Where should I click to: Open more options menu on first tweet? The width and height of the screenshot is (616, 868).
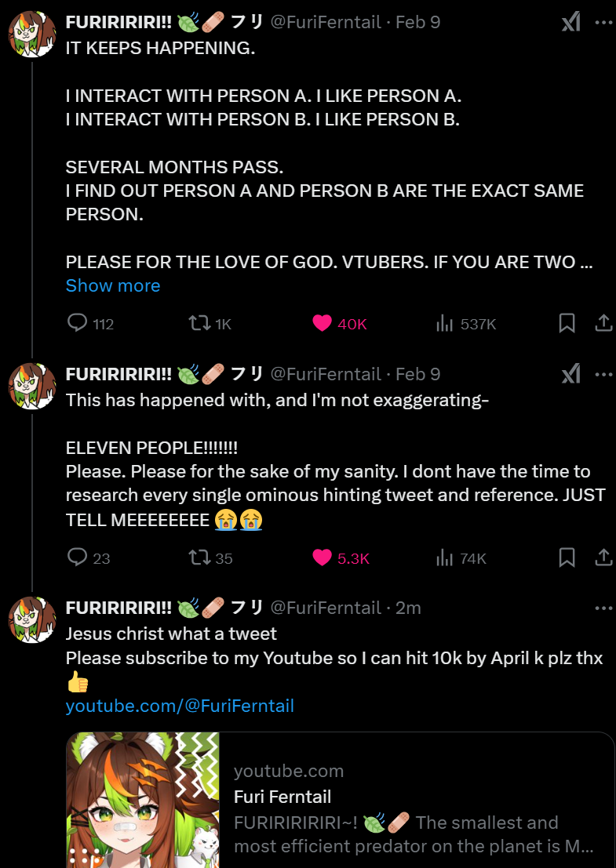click(603, 23)
